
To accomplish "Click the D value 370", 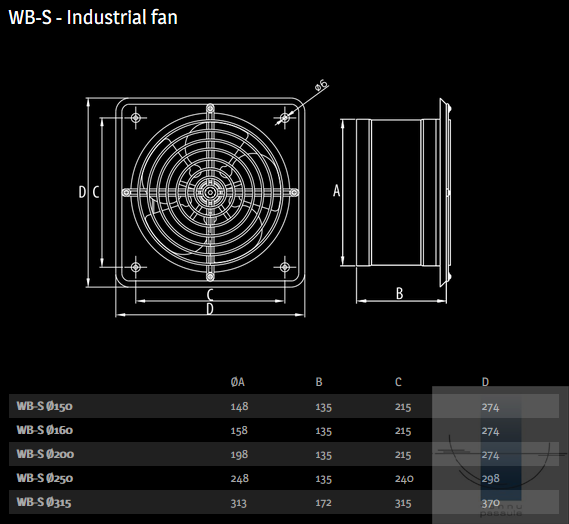I will click(491, 503).
